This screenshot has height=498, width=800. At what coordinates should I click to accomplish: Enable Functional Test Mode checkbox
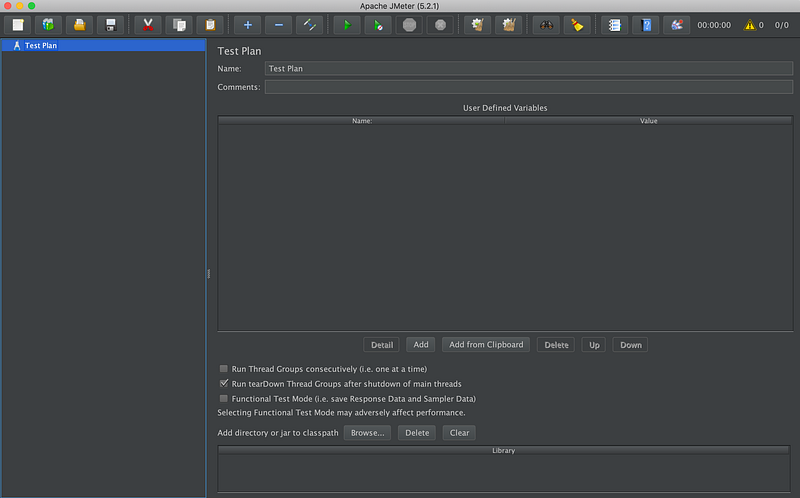click(224, 398)
